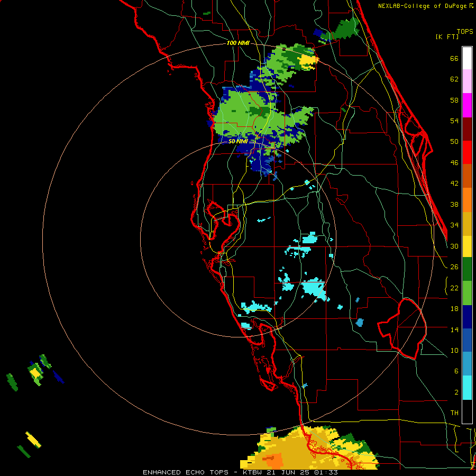Click the "66" legend value
Viewport: 476px width, 476px height.
454,58
